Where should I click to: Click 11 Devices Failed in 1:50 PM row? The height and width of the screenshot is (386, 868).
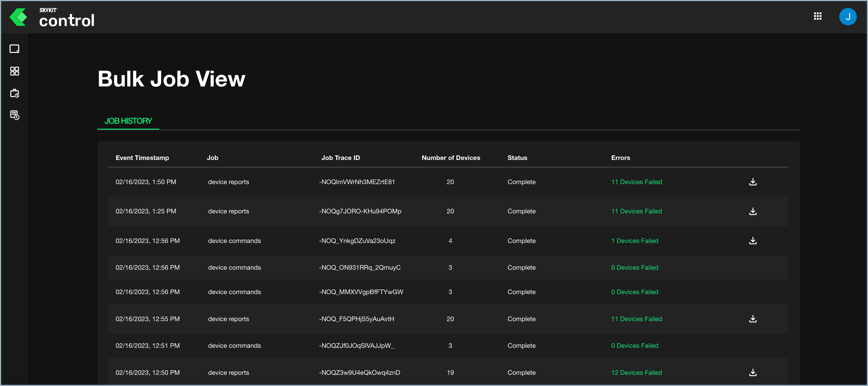(x=636, y=182)
